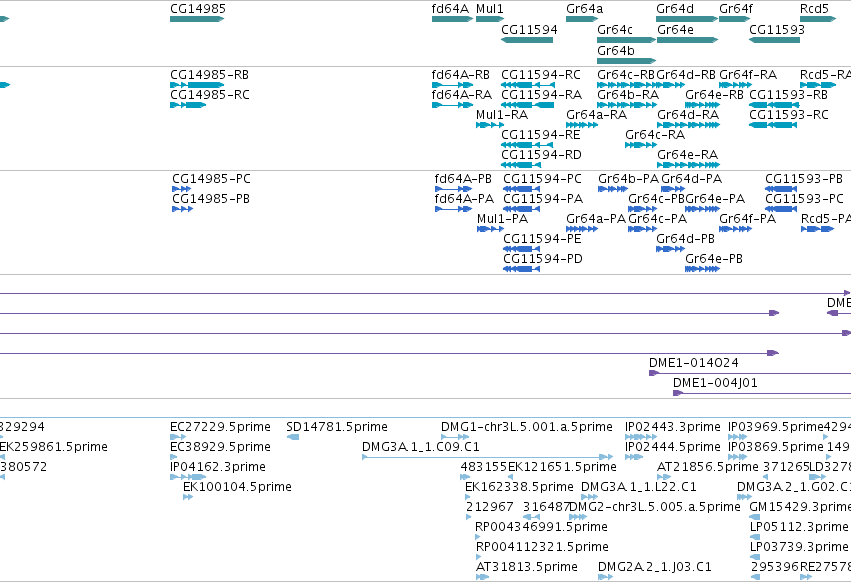Select transcript Gr64c-RA
Image resolution: width=851 pixels, height=582 pixels.
coord(640,145)
